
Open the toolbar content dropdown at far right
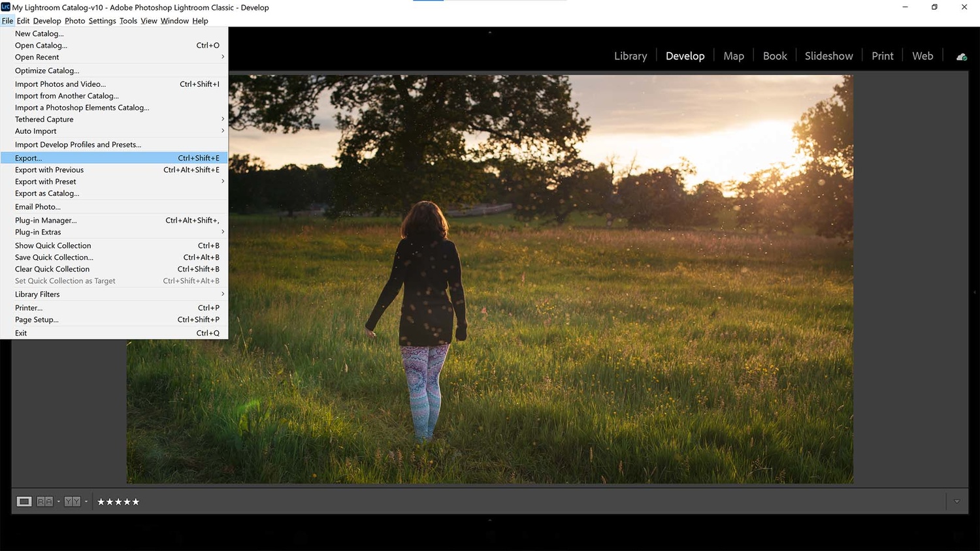pos(956,501)
